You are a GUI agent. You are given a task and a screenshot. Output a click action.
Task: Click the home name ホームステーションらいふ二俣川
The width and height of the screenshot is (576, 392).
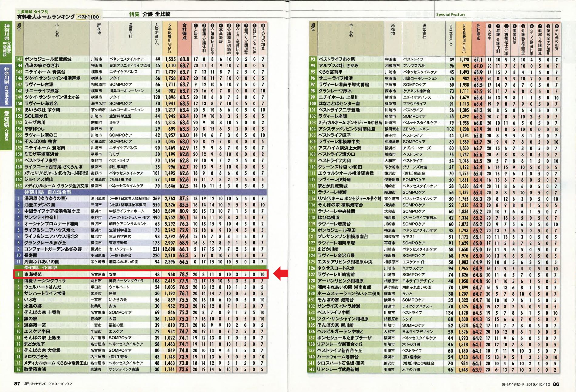(349, 293)
